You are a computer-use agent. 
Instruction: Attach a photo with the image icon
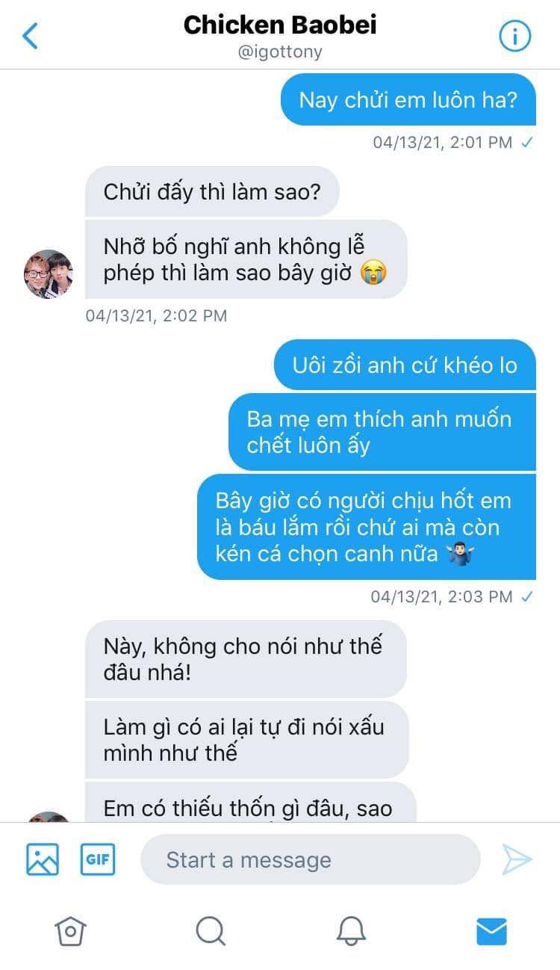(x=43, y=859)
